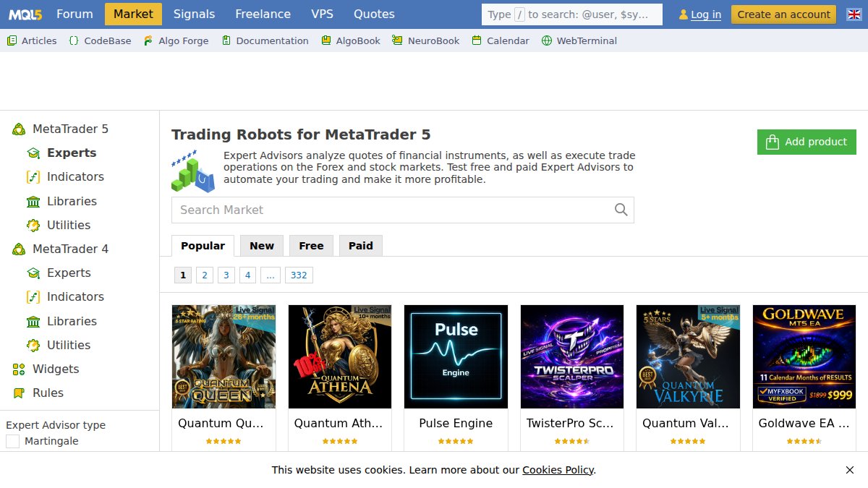Jump to last page 332
Screen dimensions: 868x488
[x=299, y=275]
